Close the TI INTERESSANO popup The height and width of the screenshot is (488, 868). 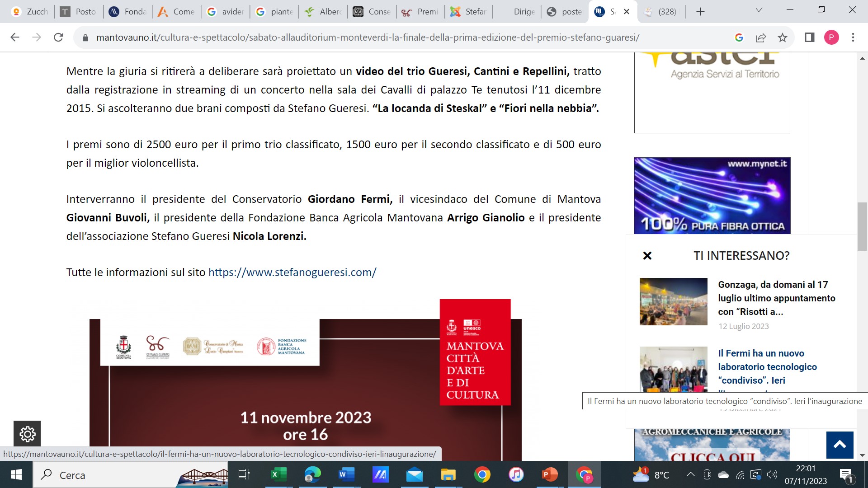coord(647,256)
